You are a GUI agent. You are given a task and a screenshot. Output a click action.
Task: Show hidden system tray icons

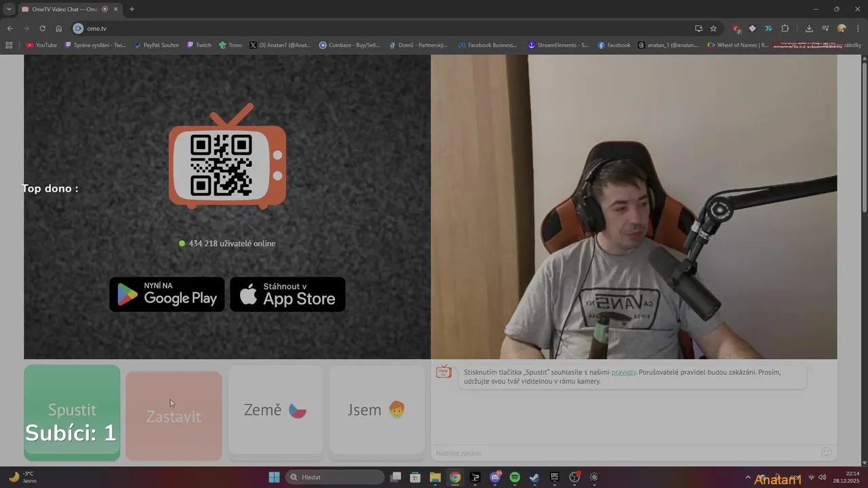click(x=748, y=477)
